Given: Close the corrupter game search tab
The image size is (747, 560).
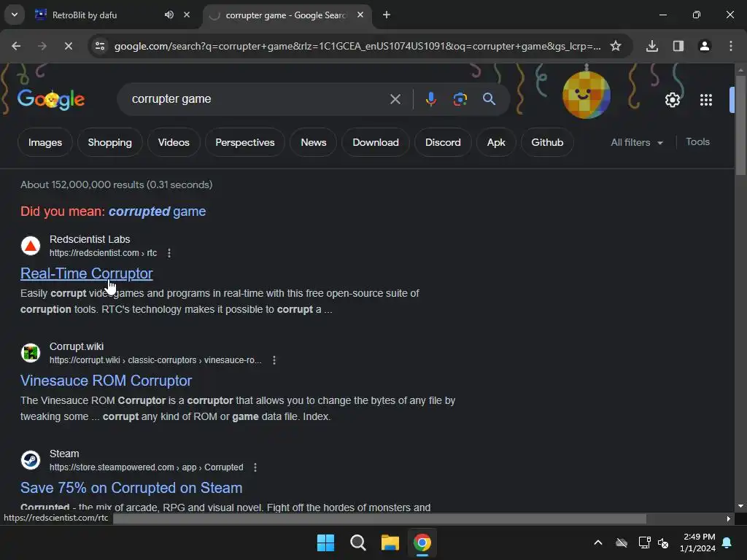Looking at the screenshot, I should click(360, 15).
